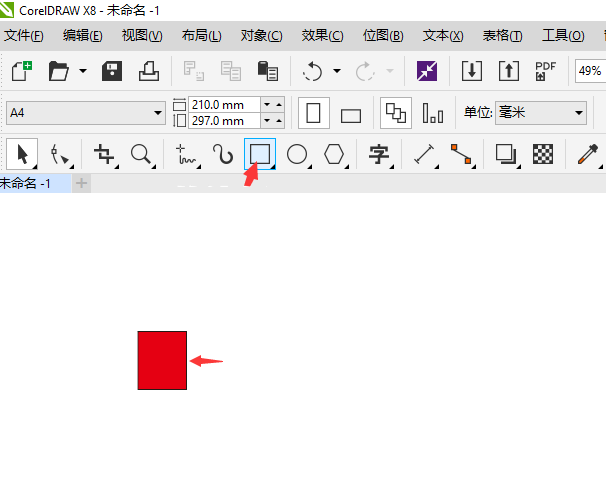Viewport: 606px width, 480px height.
Task: Select the Shape tool
Action: tap(60, 154)
